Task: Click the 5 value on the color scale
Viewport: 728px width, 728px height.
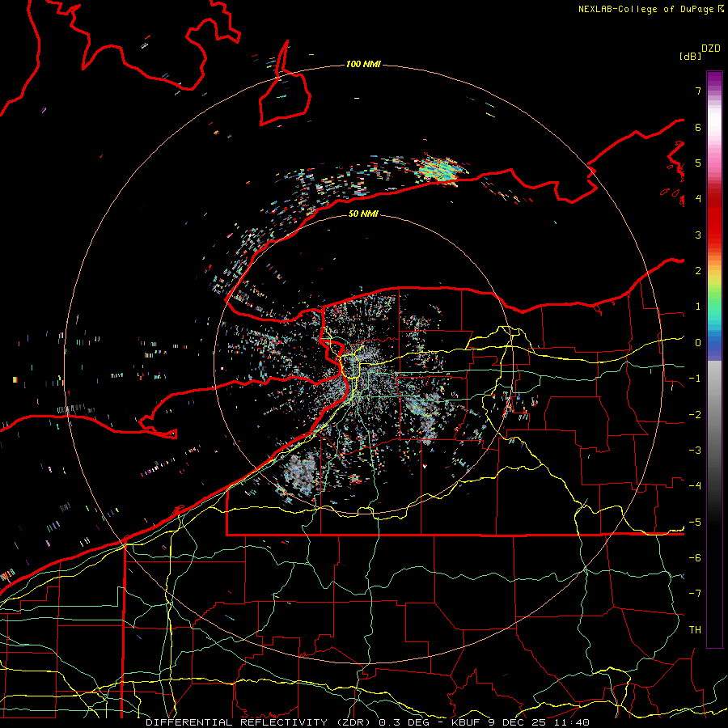Action: click(698, 163)
